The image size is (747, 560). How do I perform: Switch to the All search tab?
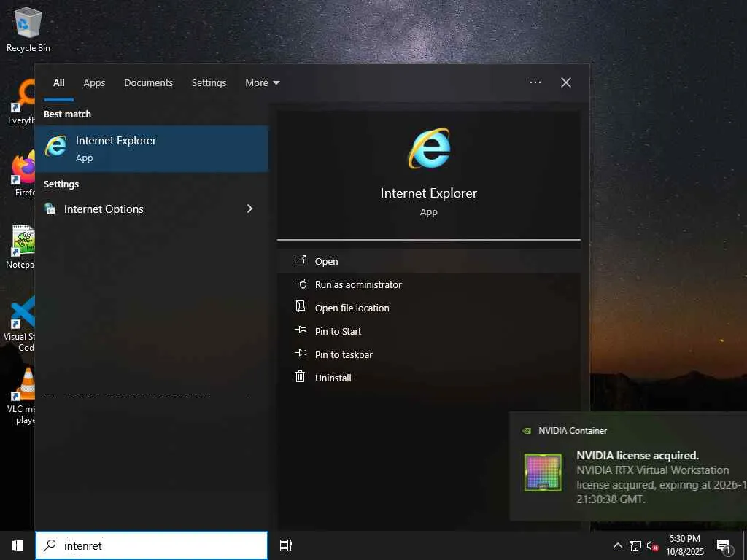pos(59,83)
